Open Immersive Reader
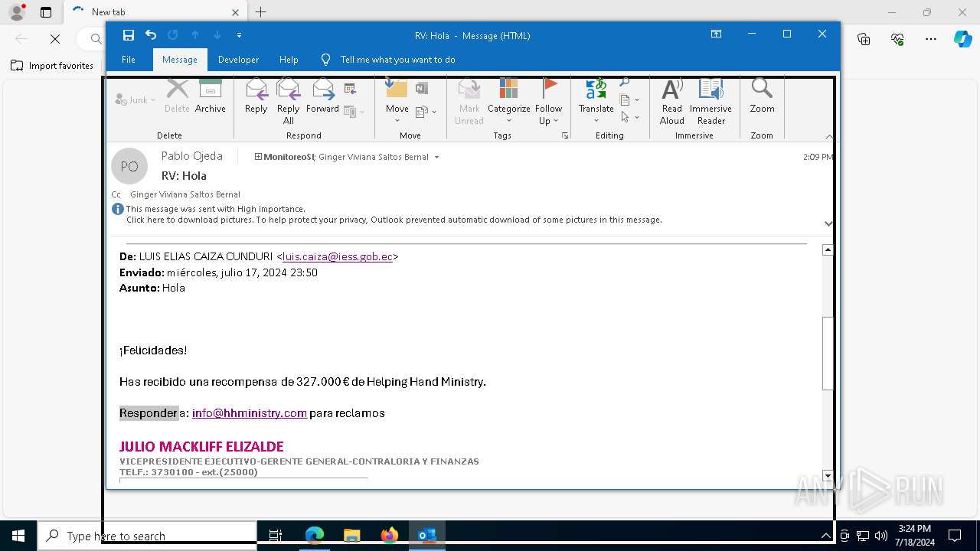Viewport: 980px width, 551px height. pos(711,101)
